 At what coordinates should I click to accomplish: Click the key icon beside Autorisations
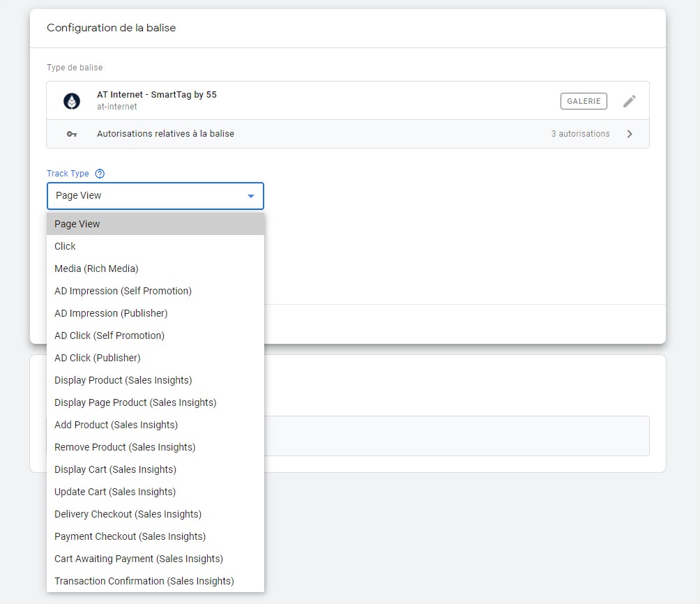pos(72,134)
